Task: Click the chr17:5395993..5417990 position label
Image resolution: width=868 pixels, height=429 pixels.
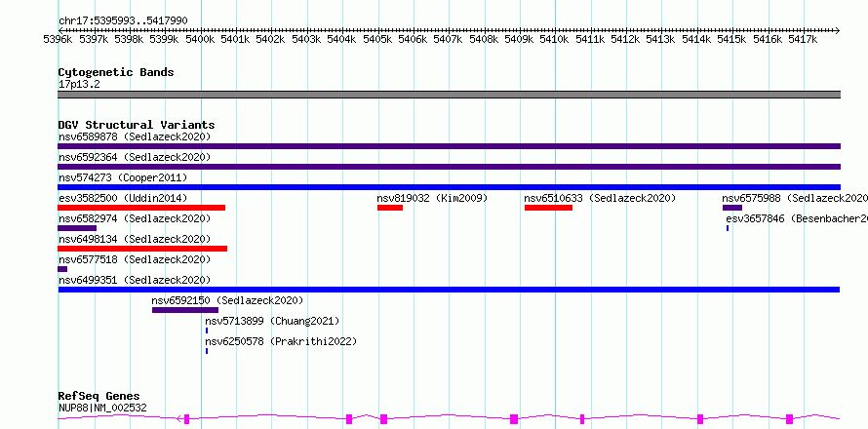Action: [x=123, y=21]
